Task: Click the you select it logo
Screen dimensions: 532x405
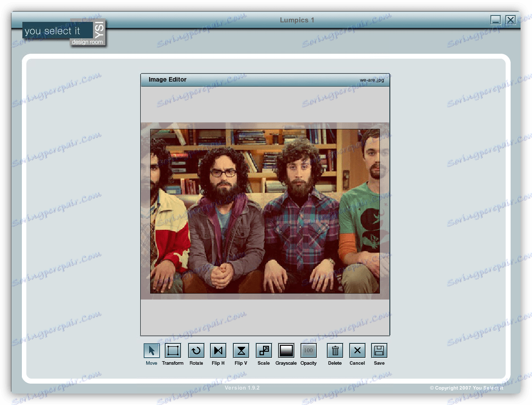Action: (x=64, y=33)
